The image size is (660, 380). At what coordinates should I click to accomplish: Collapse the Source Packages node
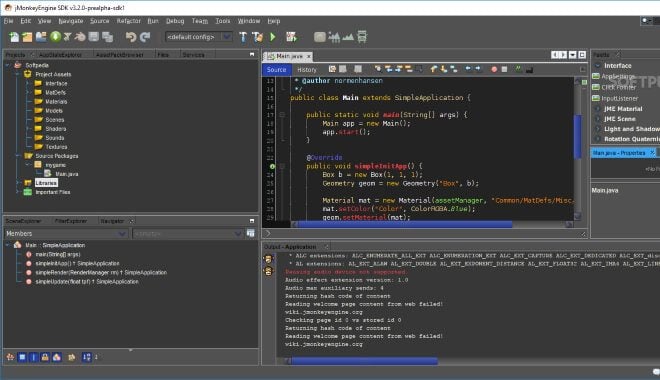(x=17, y=156)
